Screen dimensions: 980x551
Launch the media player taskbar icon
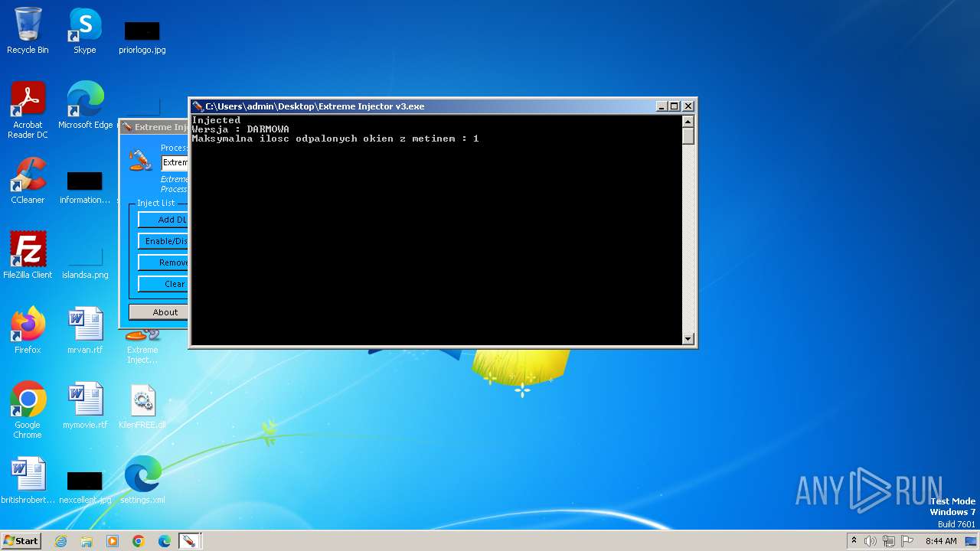point(113,541)
